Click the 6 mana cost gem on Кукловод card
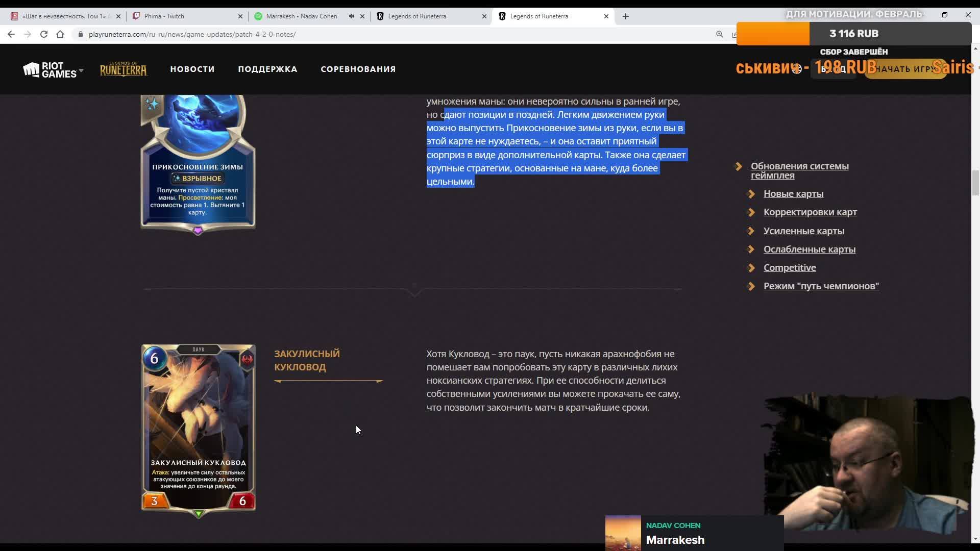 coord(154,359)
